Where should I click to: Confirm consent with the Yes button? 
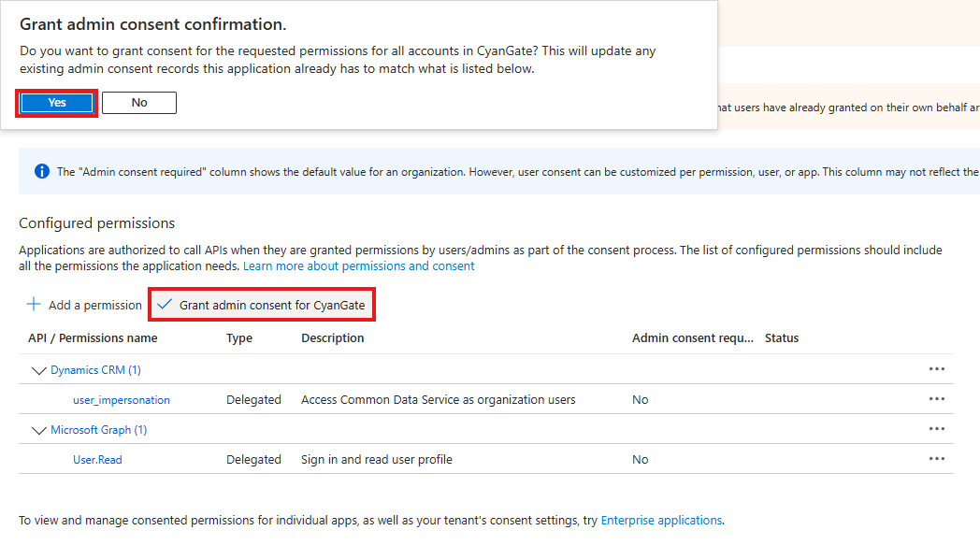57,103
